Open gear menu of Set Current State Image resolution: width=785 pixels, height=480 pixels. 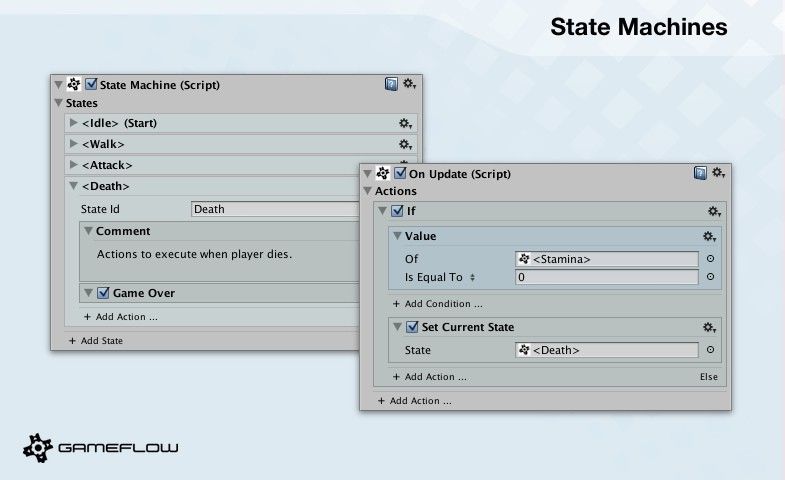click(x=709, y=328)
